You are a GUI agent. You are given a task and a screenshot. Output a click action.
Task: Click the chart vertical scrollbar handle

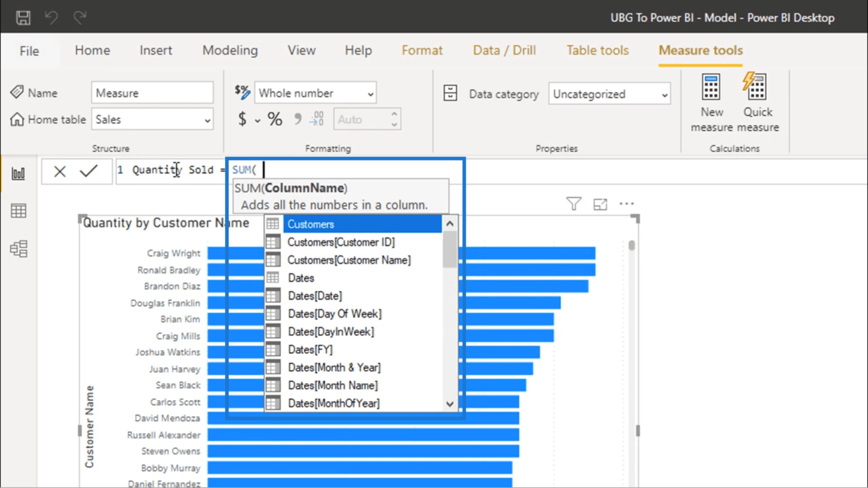coord(632,245)
